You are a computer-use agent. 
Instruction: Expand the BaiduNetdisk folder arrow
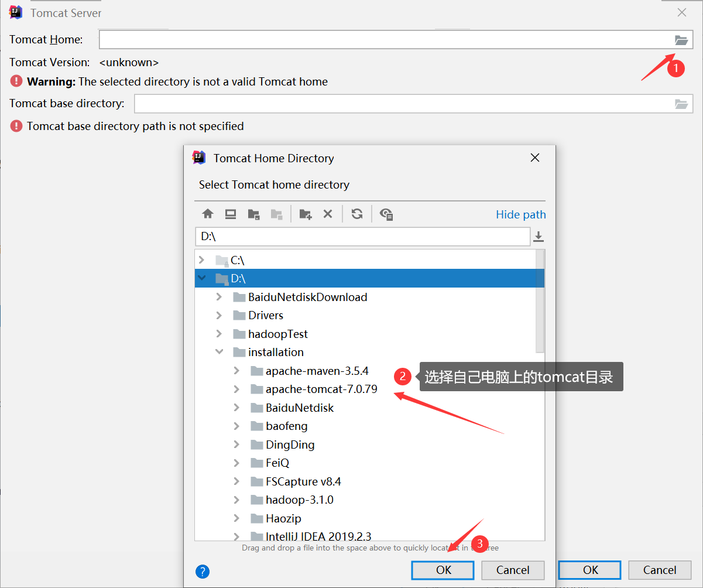(x=236, y=408)
